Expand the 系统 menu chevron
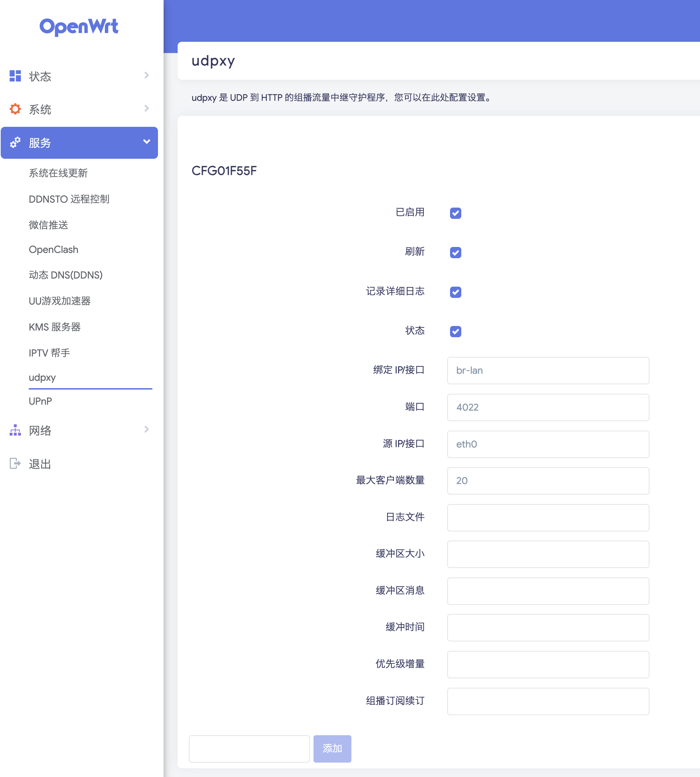Image resolution: width=700 pixels, height=777 pixels. (146, 109)
